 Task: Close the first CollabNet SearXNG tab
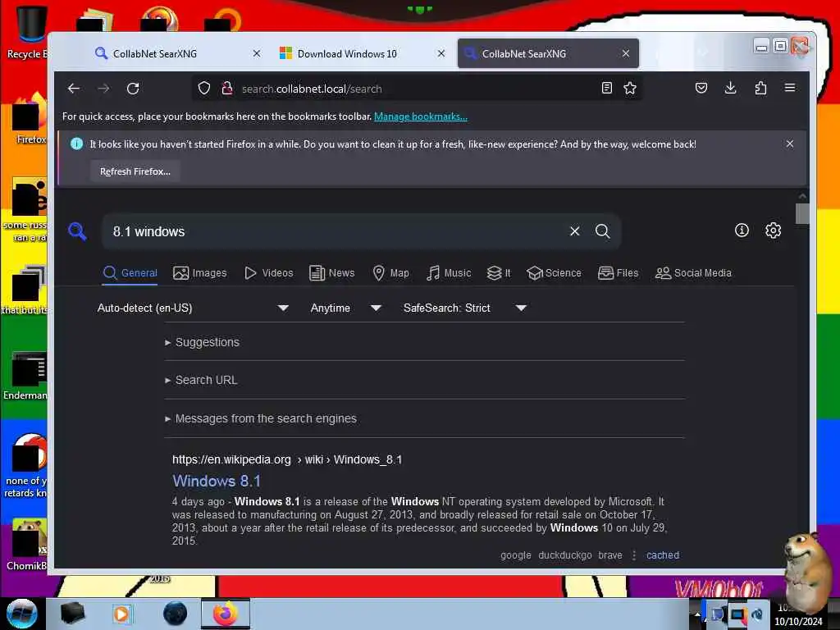(x=257, y=53)
